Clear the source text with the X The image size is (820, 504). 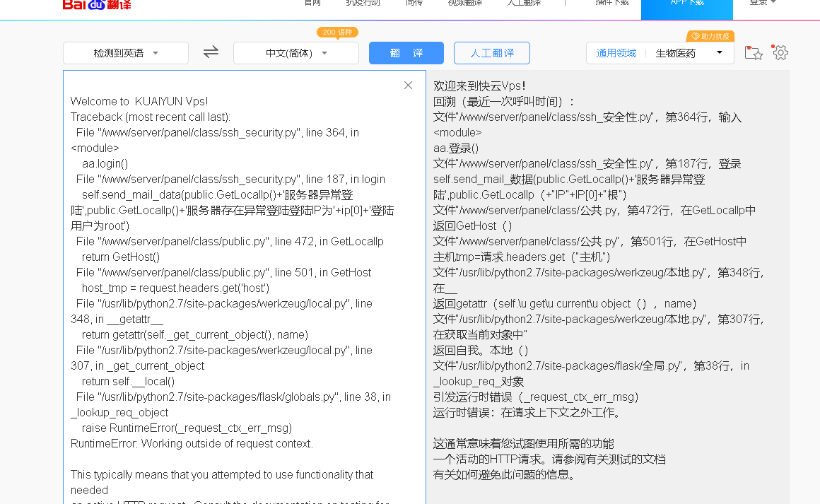tap(409, 86)
